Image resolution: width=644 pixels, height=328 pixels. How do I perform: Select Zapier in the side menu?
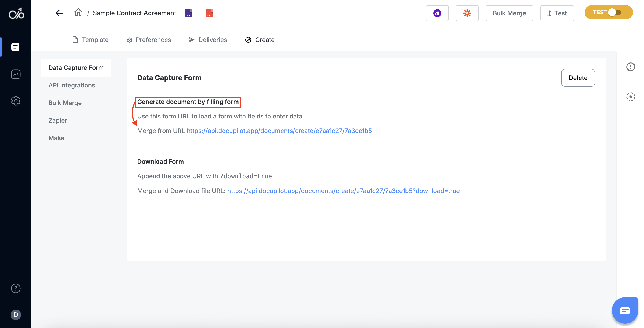click(x=58, y=120)
